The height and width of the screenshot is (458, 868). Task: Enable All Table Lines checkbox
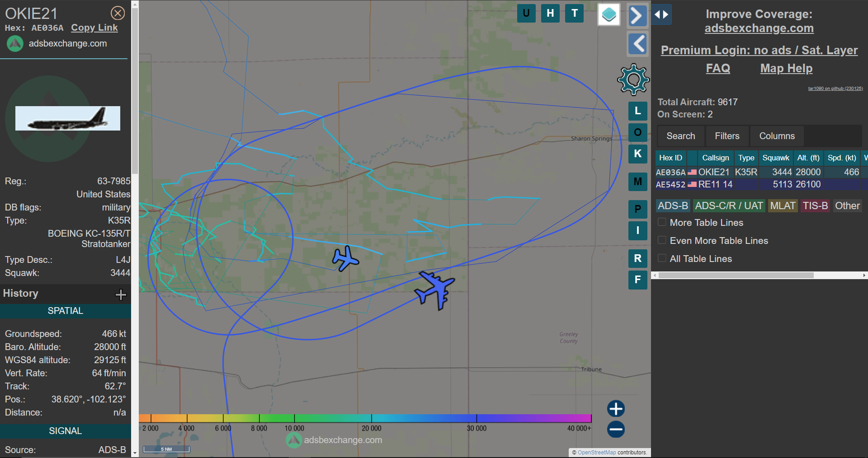click(662, 258)
